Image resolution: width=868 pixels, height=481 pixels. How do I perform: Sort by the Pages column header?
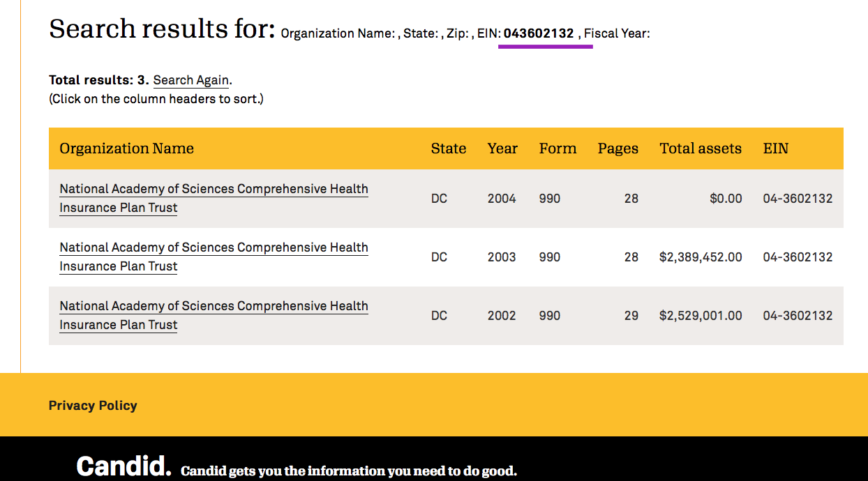coord(618,148)
